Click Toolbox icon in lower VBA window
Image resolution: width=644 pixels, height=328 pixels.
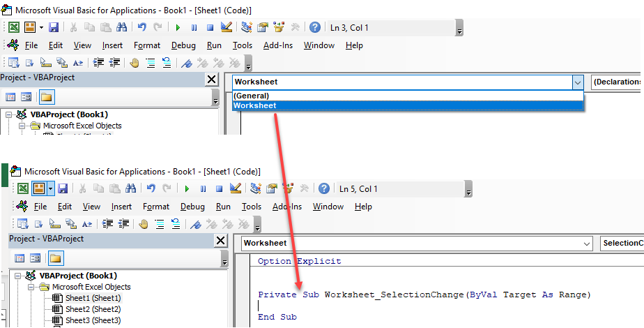click(x=305, y=188)
